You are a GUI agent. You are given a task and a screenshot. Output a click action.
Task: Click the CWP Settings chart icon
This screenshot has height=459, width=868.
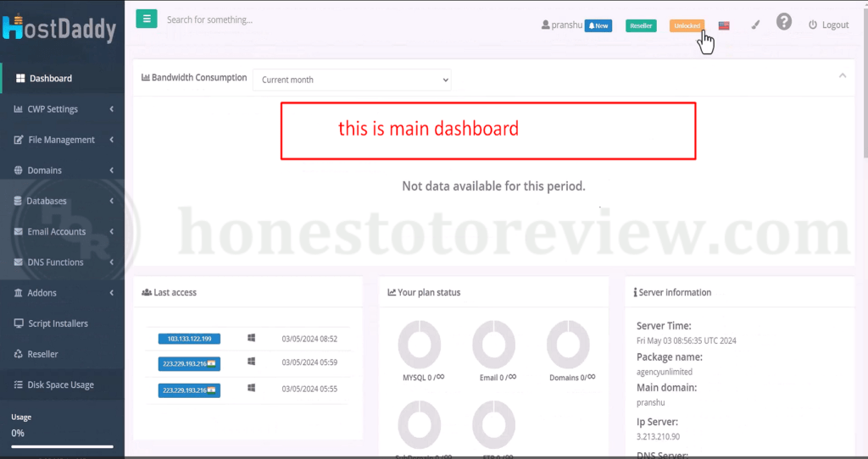click(x=19, y=109)
